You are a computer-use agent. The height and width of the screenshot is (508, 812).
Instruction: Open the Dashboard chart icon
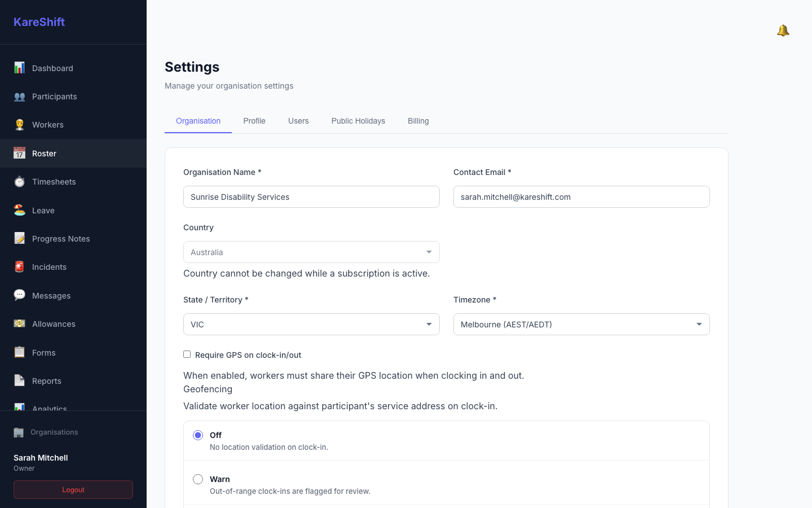click(x=19, y=68)
